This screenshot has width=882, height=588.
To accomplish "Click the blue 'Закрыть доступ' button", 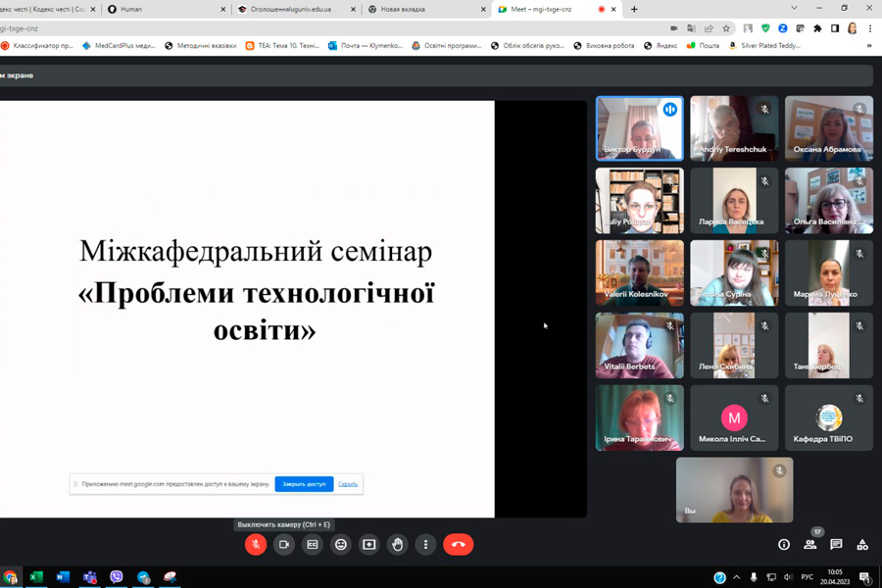I will (304, 484).
